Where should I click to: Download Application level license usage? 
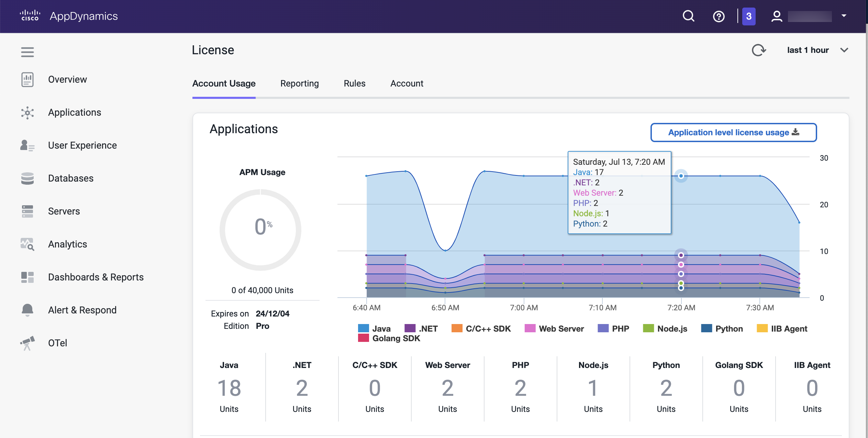pos(734,132)
